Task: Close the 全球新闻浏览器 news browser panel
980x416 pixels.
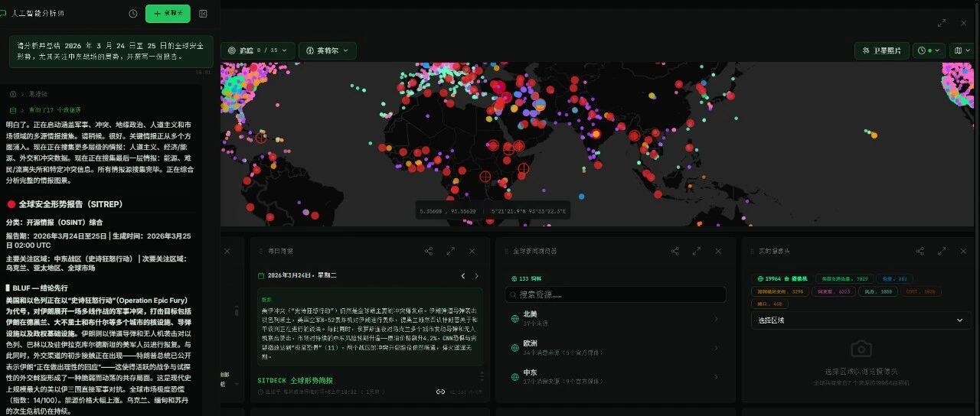Action: click(x=718, y=251)
